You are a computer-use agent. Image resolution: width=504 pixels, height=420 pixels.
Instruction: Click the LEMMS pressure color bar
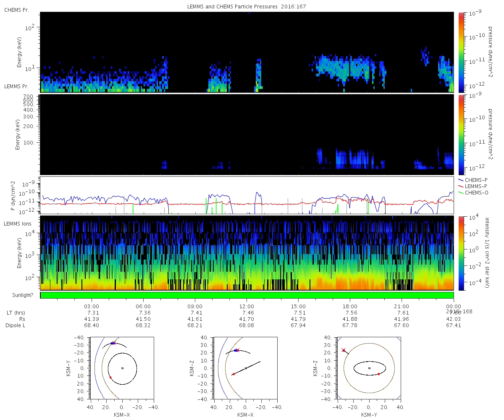pyautogui.click(x=461, y=135)
